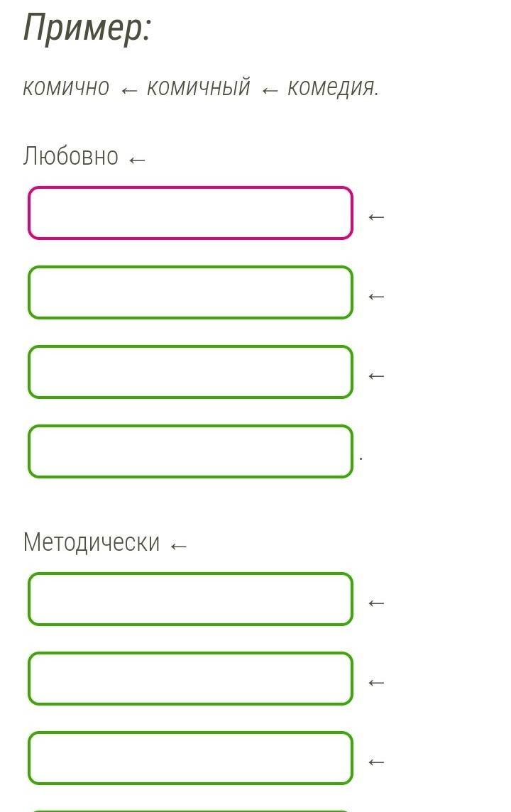Click the arrow beside the first Методически field
The width and height of the screenshot is (511, 812).
click(x=376, y=603)
